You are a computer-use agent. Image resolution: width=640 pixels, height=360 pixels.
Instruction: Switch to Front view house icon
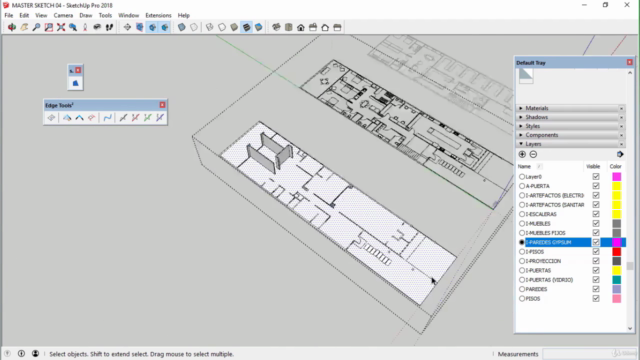coord(301,27)
